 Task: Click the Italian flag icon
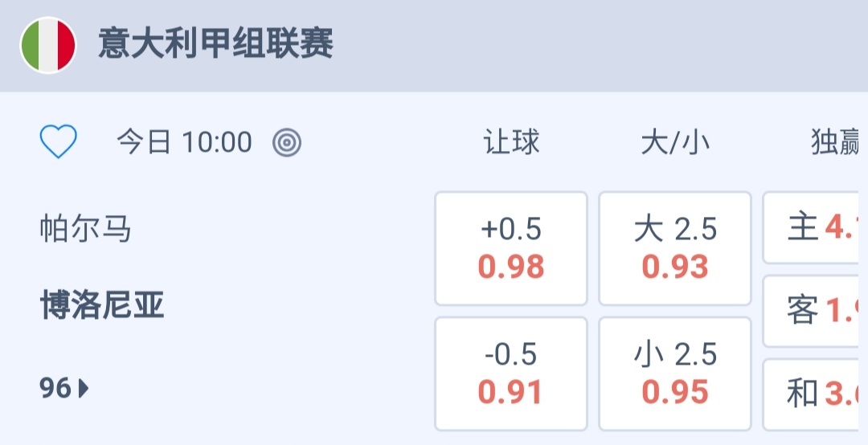click(48, 45)
